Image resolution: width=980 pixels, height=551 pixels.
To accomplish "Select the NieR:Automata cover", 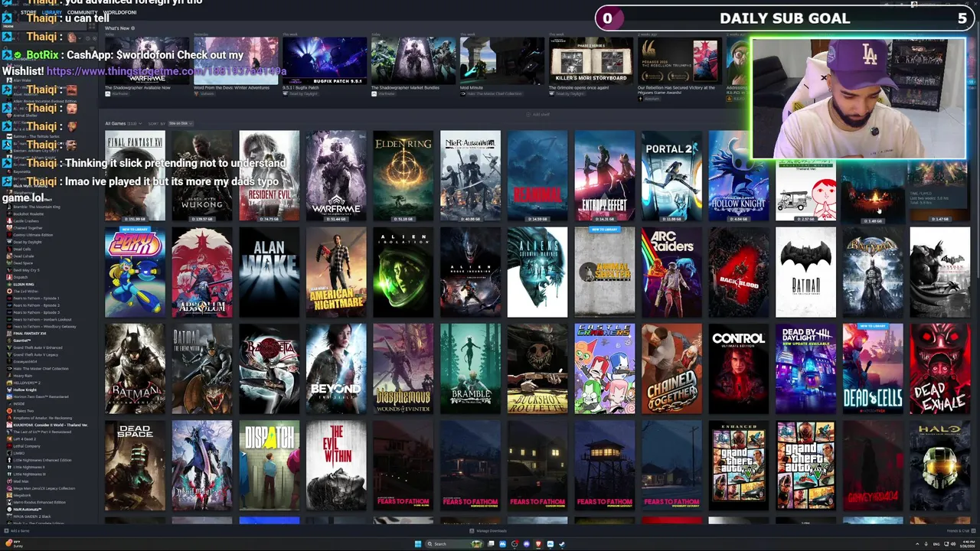I will [470, 175].
